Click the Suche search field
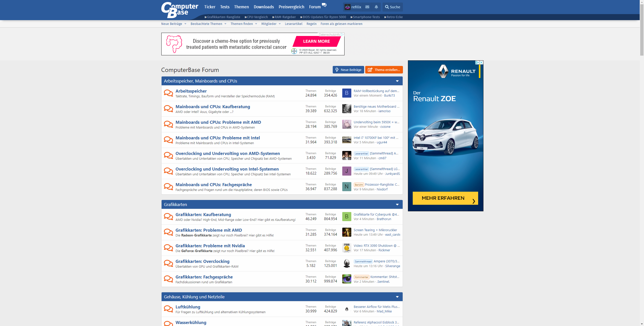The width and height of the screenshot is (644, 326). pyautogui.click(x=392, y=7)
